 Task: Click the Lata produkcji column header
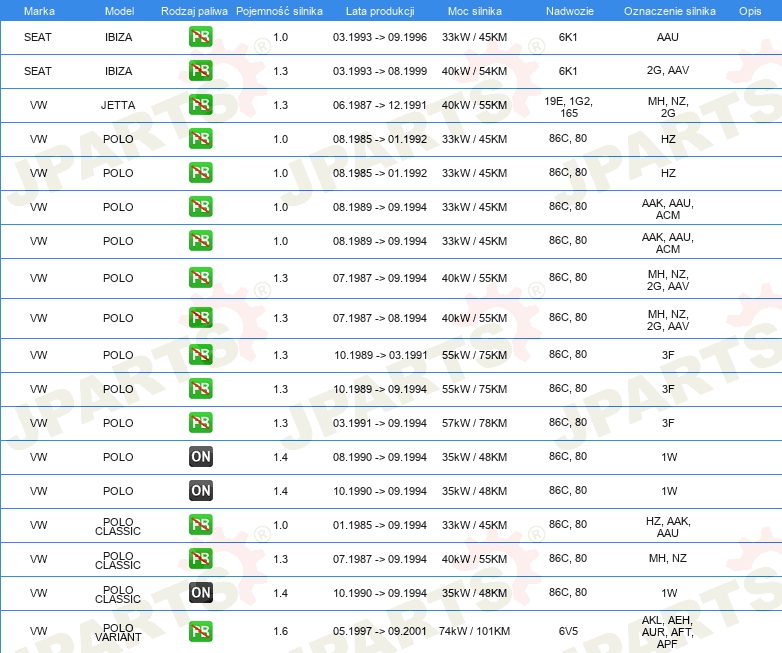(380, 11)
